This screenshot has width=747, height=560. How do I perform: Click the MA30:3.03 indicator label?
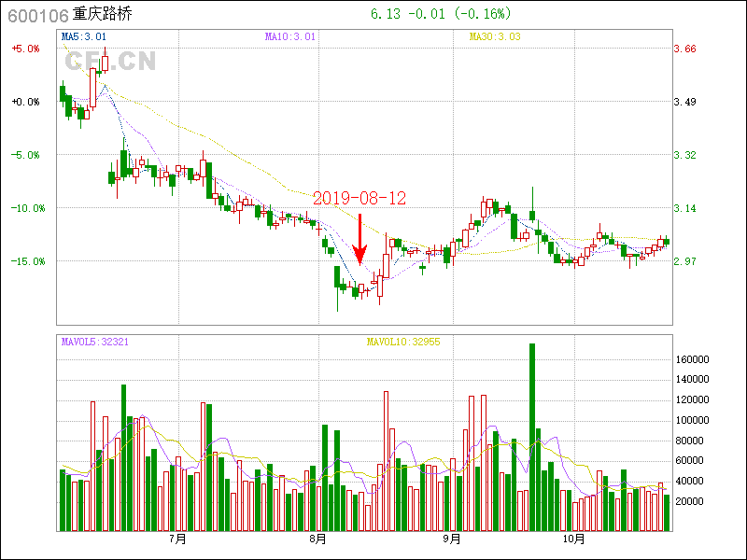click(x=495, y=36)
